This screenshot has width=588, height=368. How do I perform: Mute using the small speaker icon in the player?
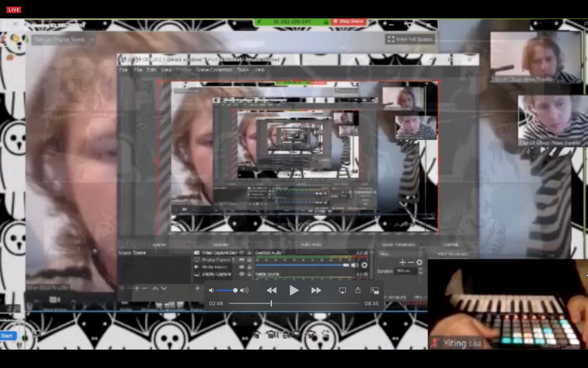click(211, 290)
